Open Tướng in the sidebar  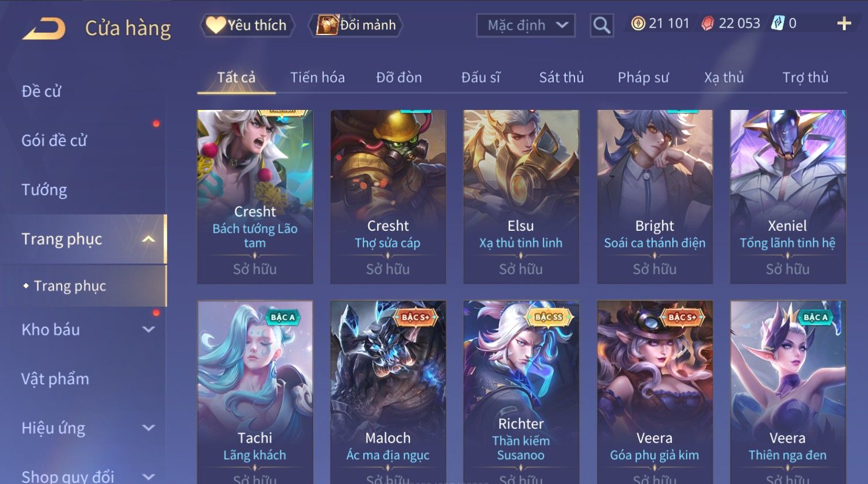click(x=44, y=190)
